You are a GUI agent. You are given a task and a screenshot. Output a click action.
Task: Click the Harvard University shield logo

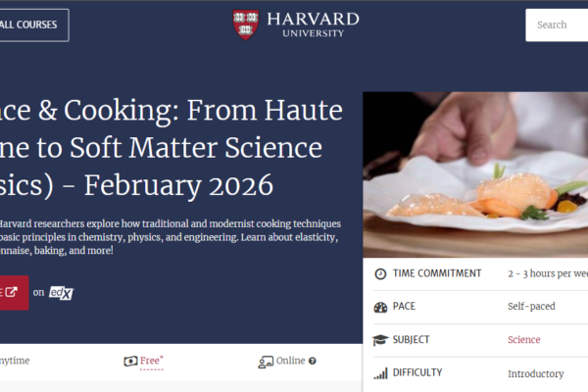coord(246,24)
